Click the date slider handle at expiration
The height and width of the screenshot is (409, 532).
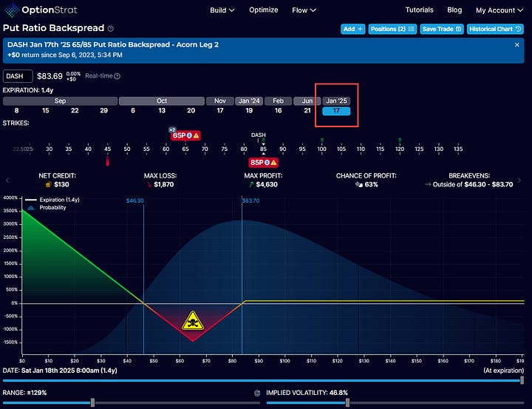[x=522, y=380]
